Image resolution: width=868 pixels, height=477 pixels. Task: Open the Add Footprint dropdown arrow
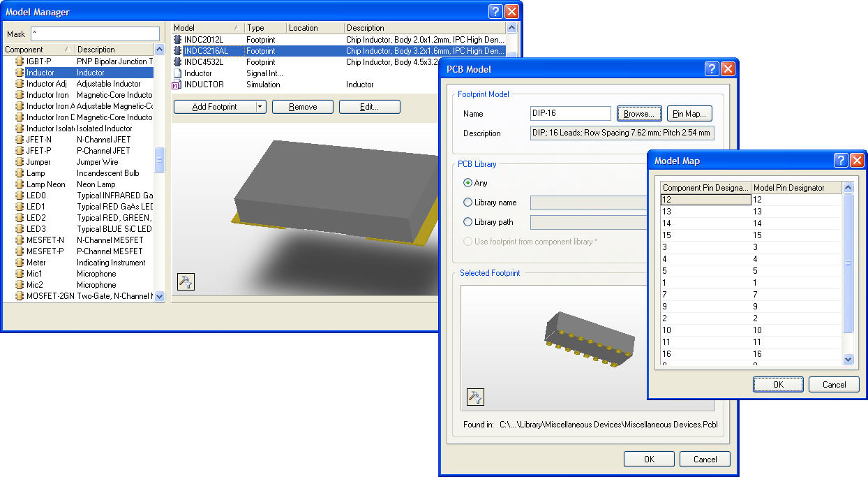tap(260, 107)
